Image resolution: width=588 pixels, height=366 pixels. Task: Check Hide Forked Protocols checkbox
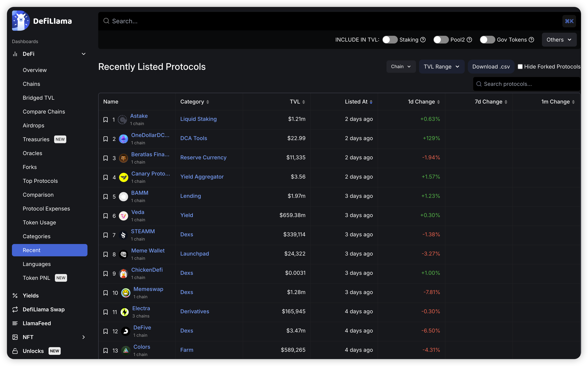point(520,67)
